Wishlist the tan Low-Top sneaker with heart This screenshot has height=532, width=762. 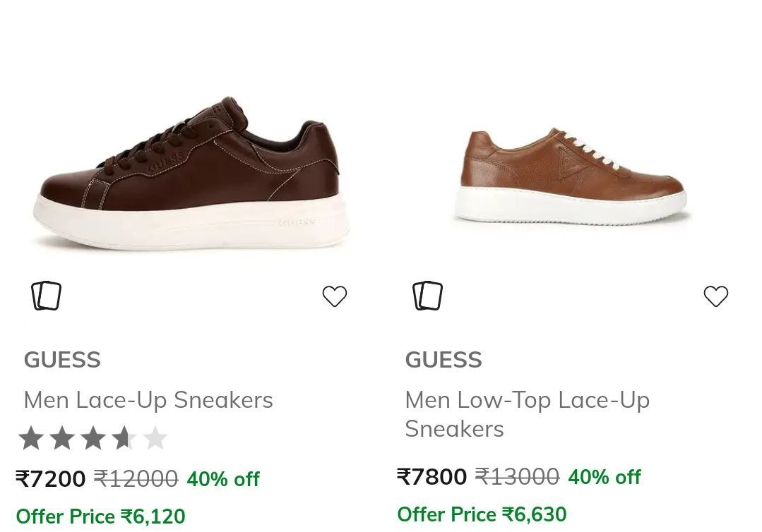pyautogui.click(x=716, y=296)
